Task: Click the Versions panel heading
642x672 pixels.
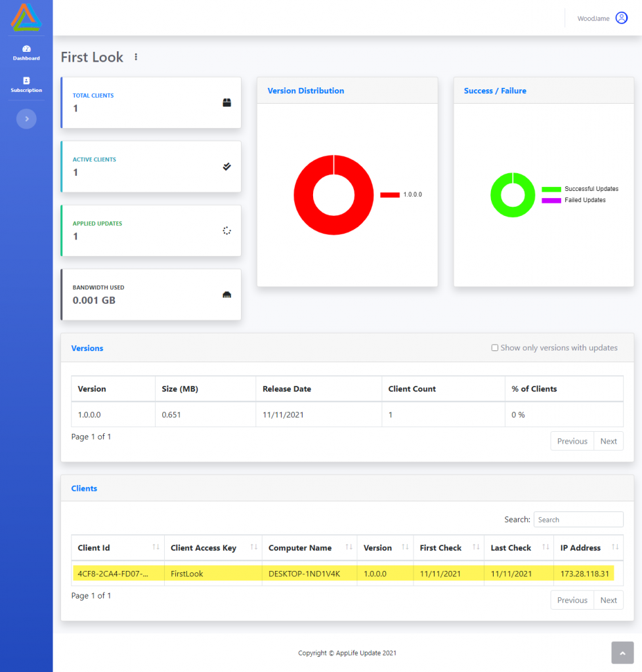Action: point(87,348)
